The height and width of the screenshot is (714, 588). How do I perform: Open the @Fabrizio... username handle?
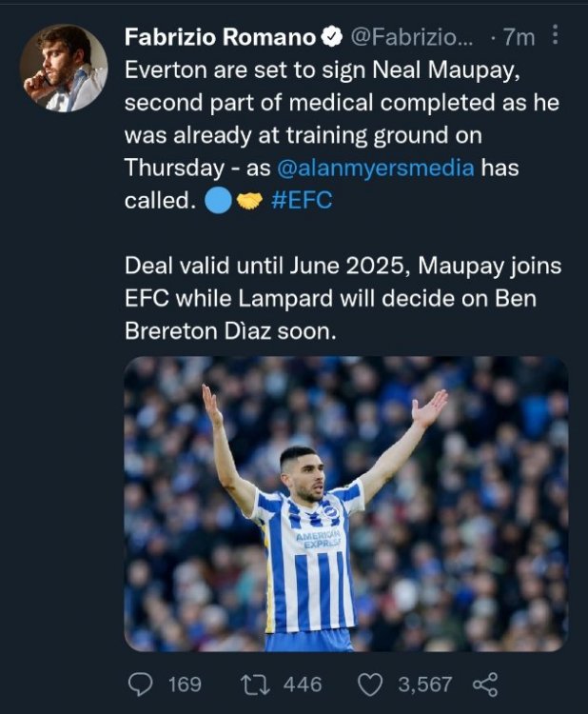coord(411,38)
